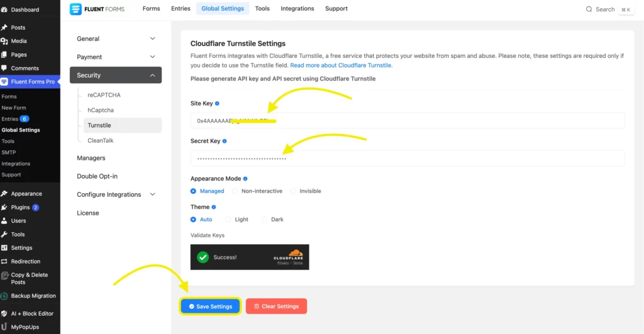
Task: Click the Cloudflare logo in the widget
Action: point(288,255)
